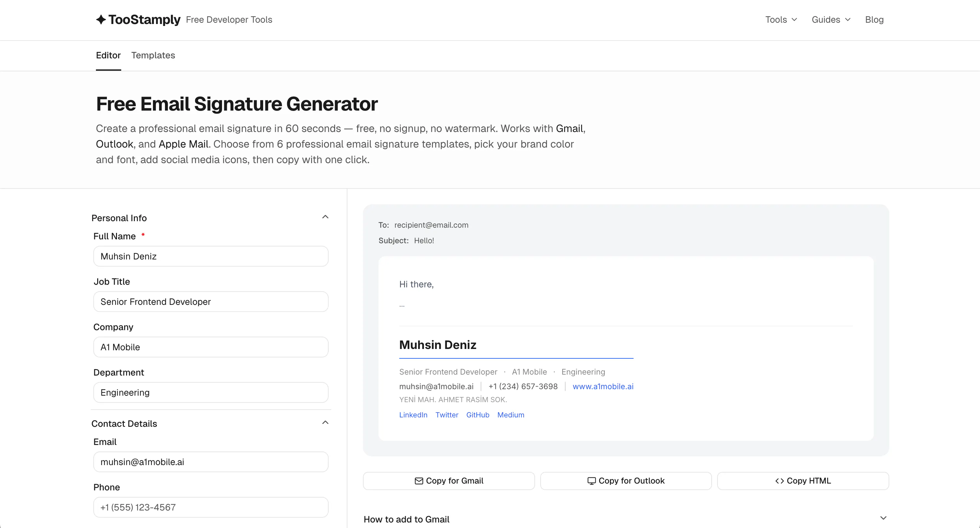980x528 pixels.
Task: Click the 'Hi there,' greeting text
Action: [x=416, y=284]
